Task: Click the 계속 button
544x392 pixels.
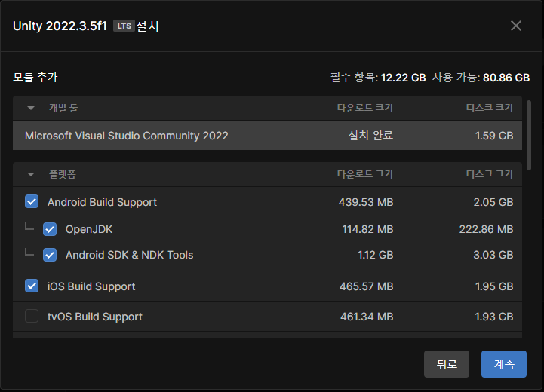Action: click(x=504, y=364)
